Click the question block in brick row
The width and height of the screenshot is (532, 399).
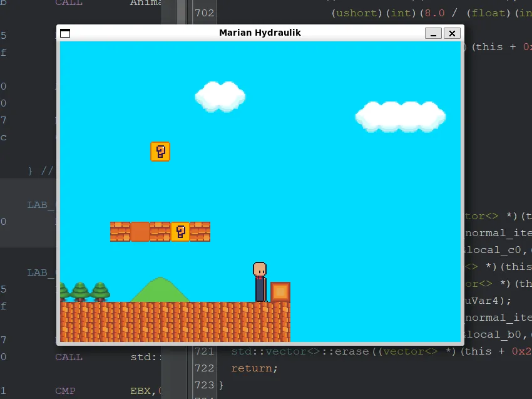[180, 232]
